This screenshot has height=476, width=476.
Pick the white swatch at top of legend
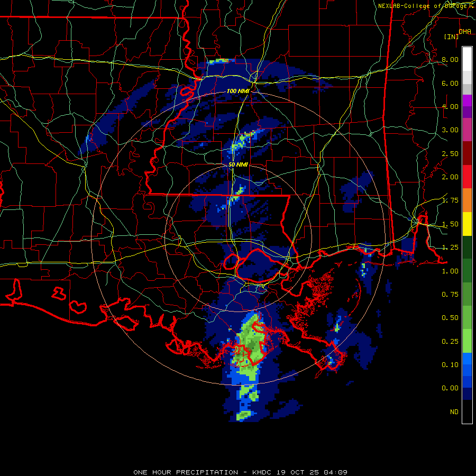coord(467,59)
